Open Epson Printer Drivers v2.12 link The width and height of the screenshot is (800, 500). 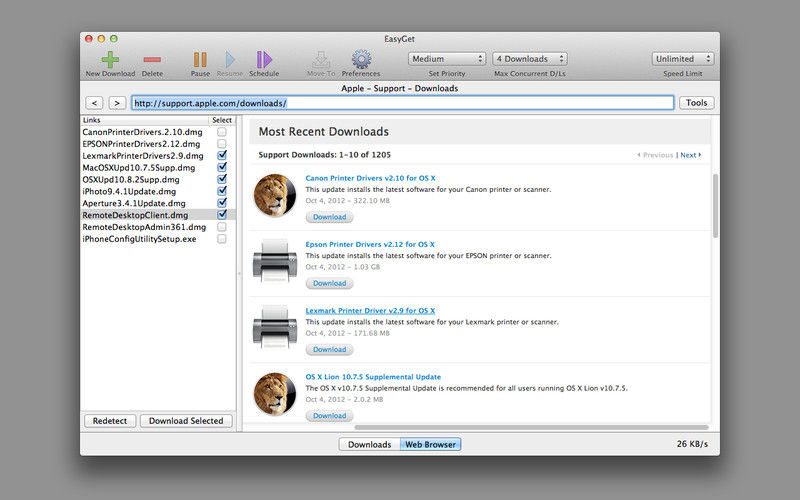370,244
